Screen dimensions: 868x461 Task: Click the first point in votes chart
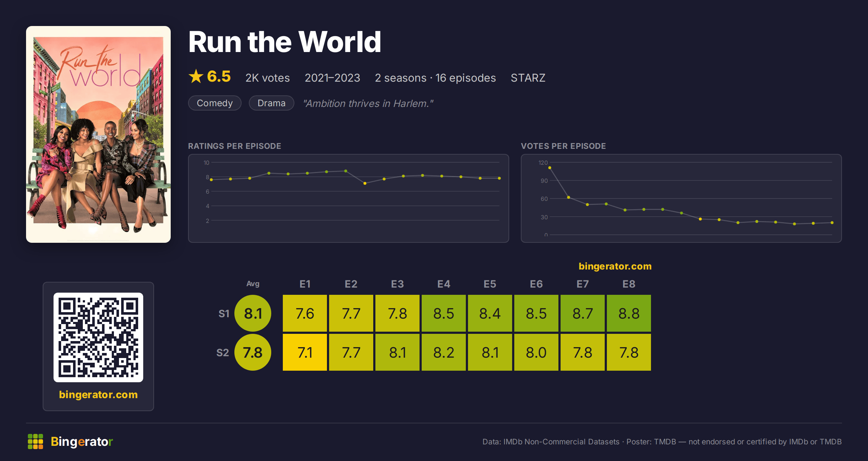[550, 168]
